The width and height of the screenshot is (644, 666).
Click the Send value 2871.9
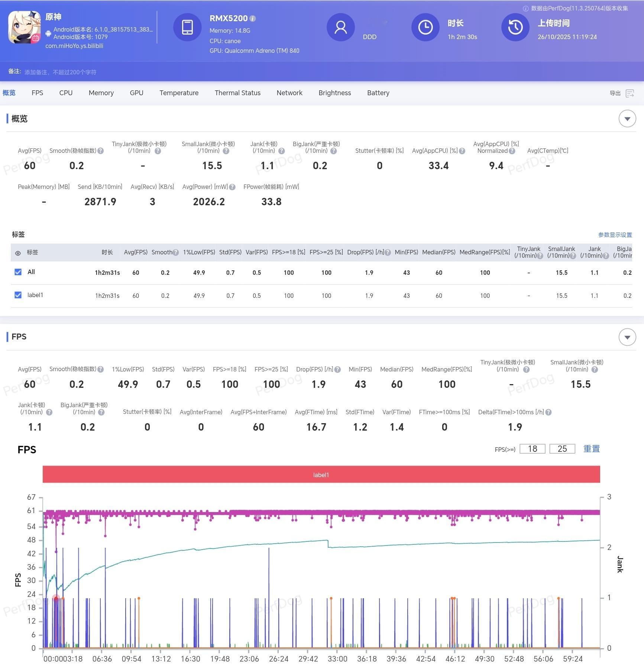pos(100,202)
